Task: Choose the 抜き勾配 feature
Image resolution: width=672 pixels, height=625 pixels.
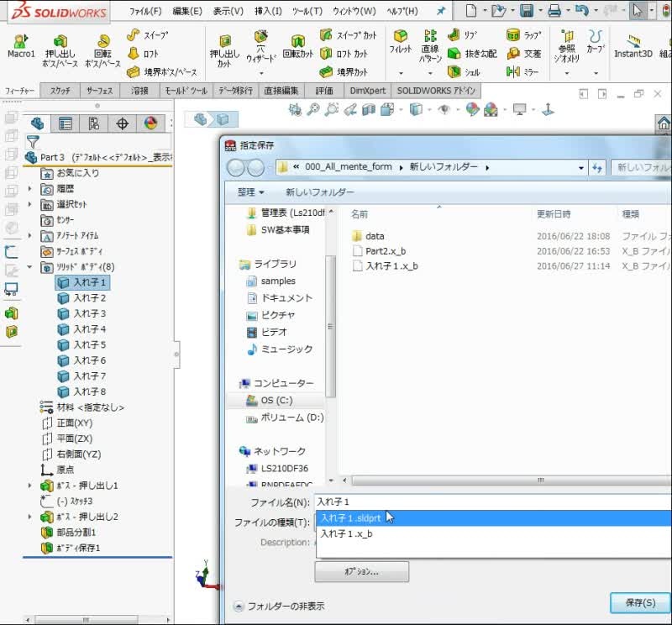Action: coord(472,54)
